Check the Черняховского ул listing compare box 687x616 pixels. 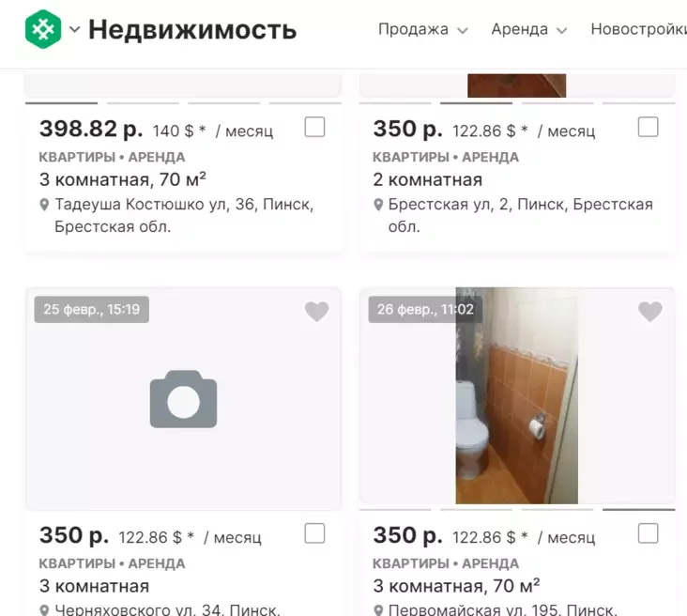314,533
